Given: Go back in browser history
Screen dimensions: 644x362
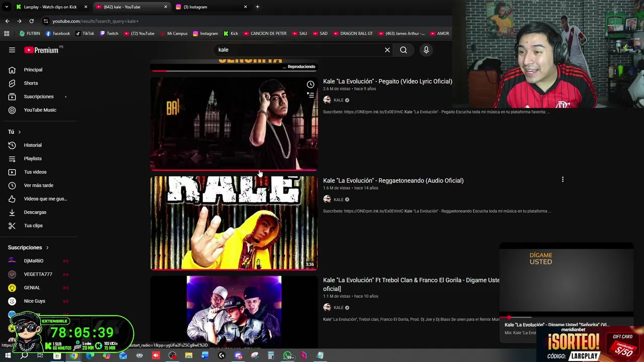Looking at the screenshot, I should click(x=7, y=21).
